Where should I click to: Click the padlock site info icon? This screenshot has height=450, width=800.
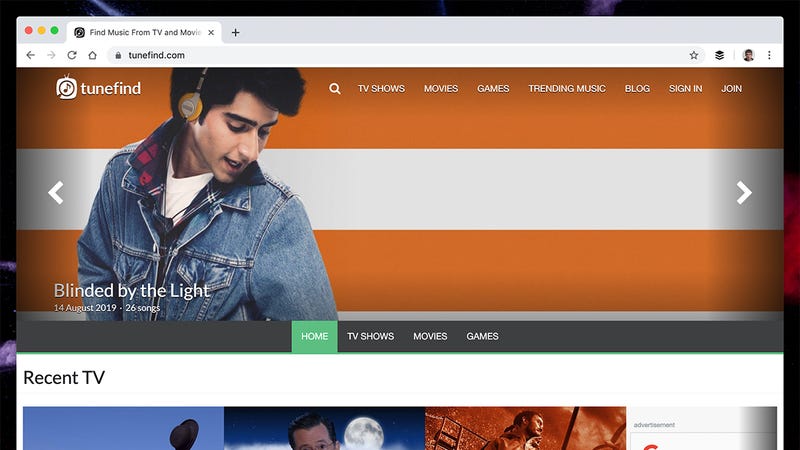pos(118,55)
